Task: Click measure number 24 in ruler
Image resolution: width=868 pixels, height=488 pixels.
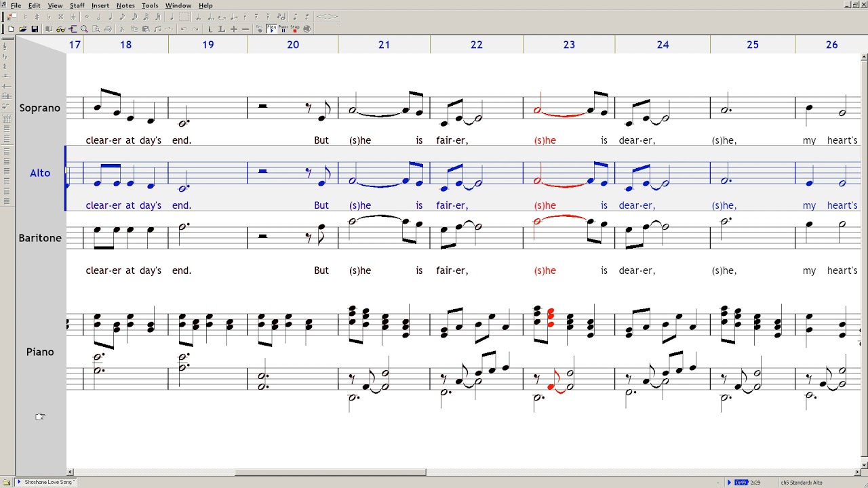Action: click(x=663, y=45)
